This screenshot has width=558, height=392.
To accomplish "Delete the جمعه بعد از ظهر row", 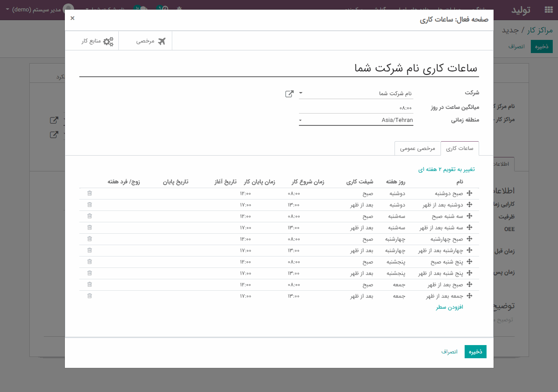I will coord(89,296).
